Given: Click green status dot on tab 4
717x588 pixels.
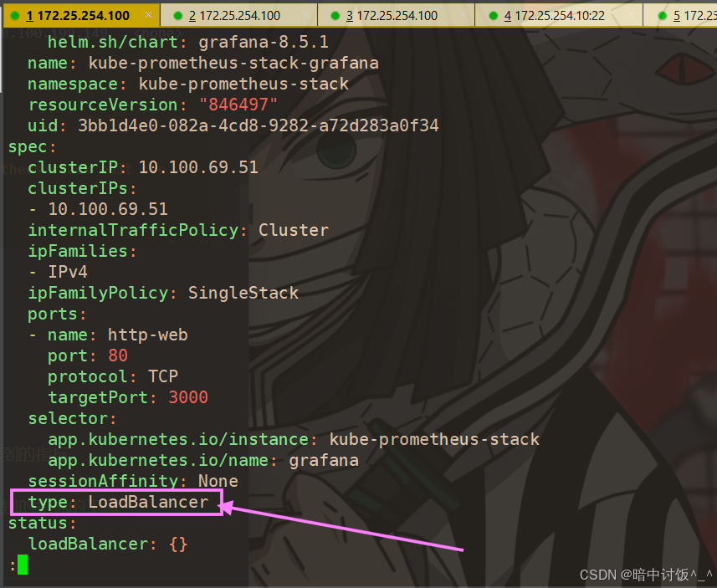Looking at the screenshot, I should point(493,16).
